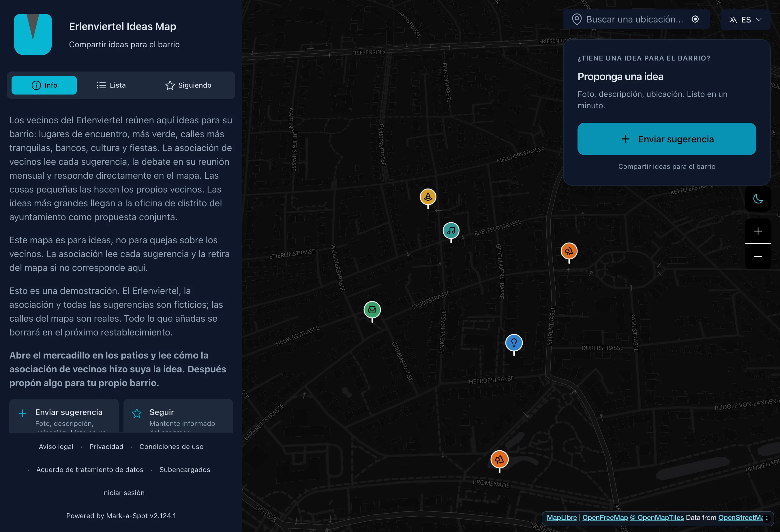Open Acuerdo de tratamiento de datos link
The height and width of the screenshot is (532, 780).
tap(90, 470)
